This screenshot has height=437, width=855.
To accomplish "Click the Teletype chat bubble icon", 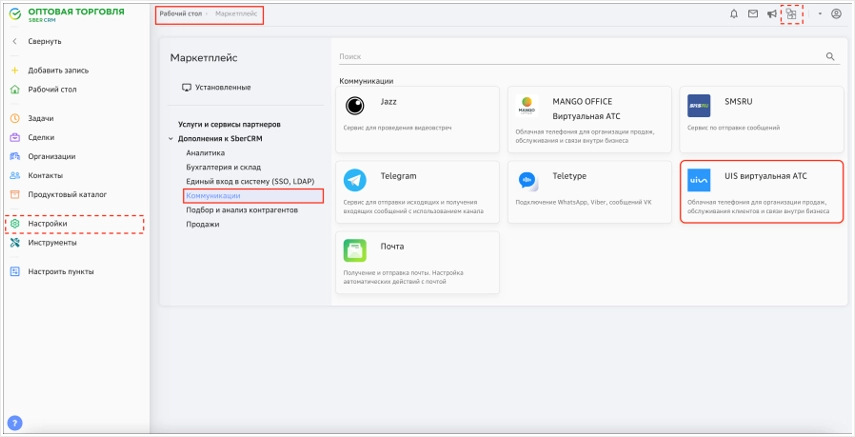I will (527, 179).
